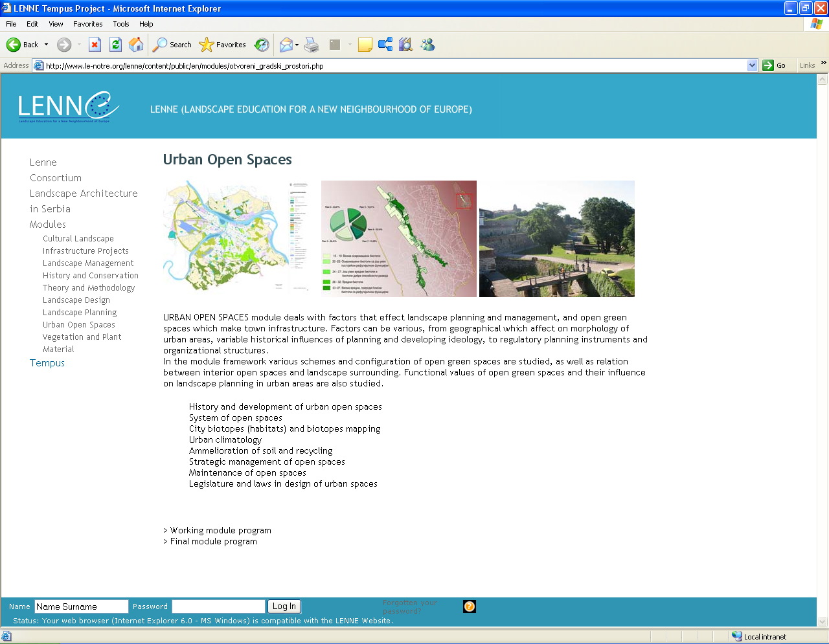Image resolution: width=829 pixels, height=644 pixels.
Task: Open the Landscape Management module
Action: point(88,263)
